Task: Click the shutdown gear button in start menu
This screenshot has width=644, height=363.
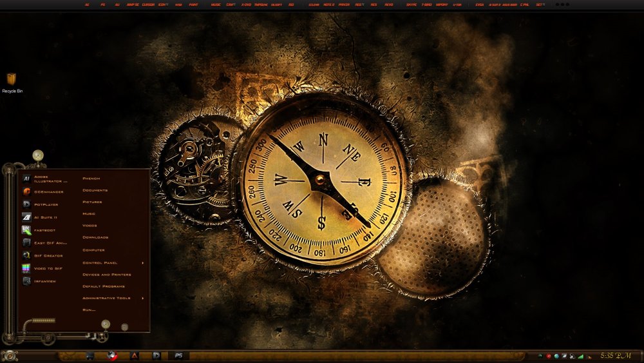Action: pos(124,327)
